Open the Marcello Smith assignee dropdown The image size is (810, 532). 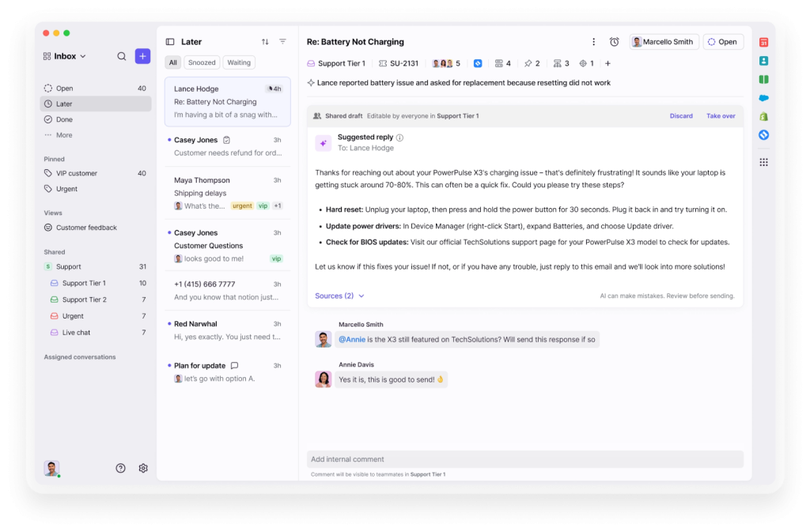pos(662,42)
